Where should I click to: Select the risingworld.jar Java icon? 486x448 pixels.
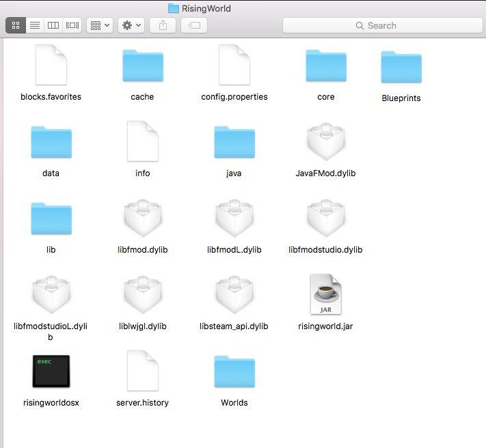[326, 294]
